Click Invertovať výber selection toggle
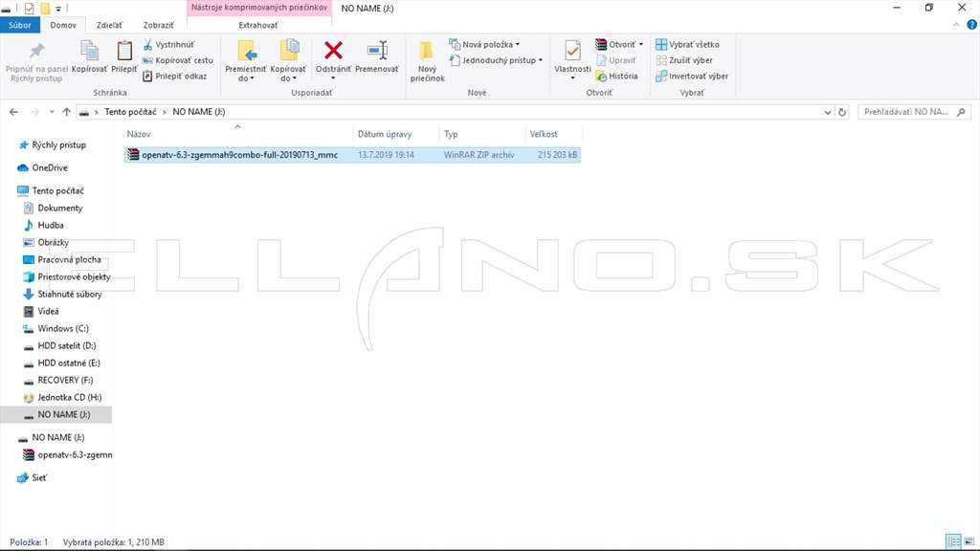980x551 pixels. (x=691, y=77)
